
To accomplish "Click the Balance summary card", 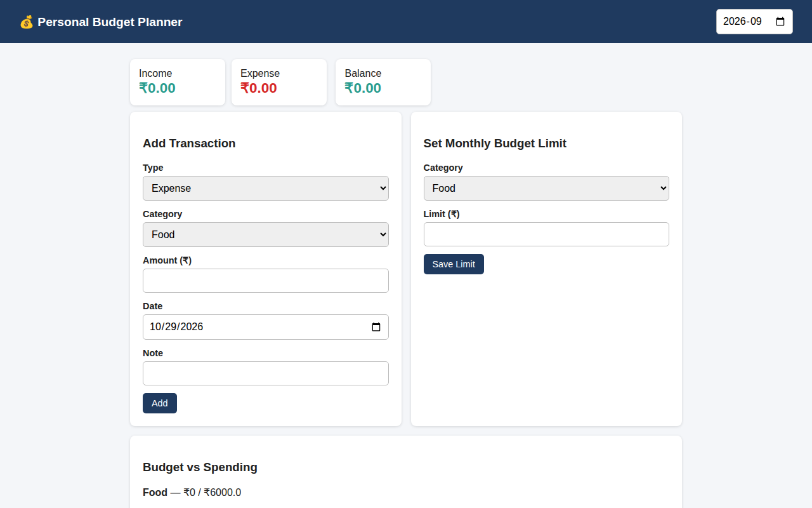I will pyautogui.click(x=383, y=83).
